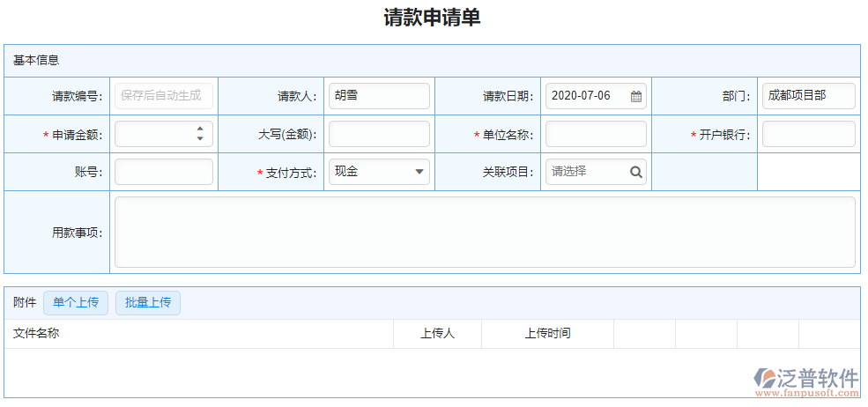Click the search magnifier in 关联项目

pos(635,172)
